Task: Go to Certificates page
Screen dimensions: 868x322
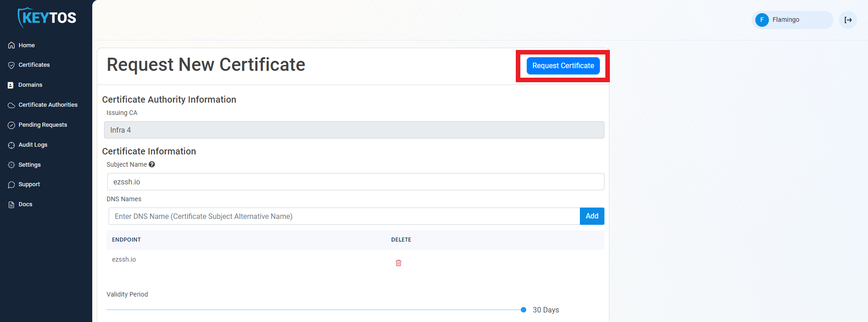Action: [34, 65]
